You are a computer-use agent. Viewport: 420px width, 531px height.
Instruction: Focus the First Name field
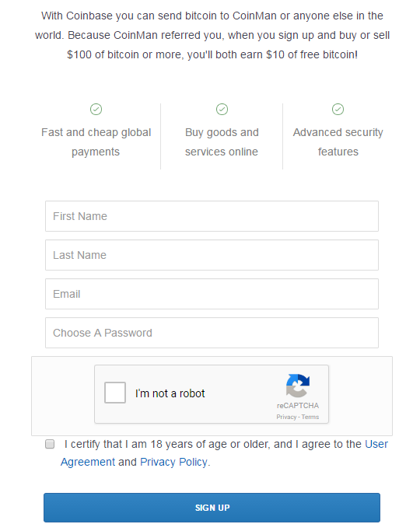tap(212, 216)
